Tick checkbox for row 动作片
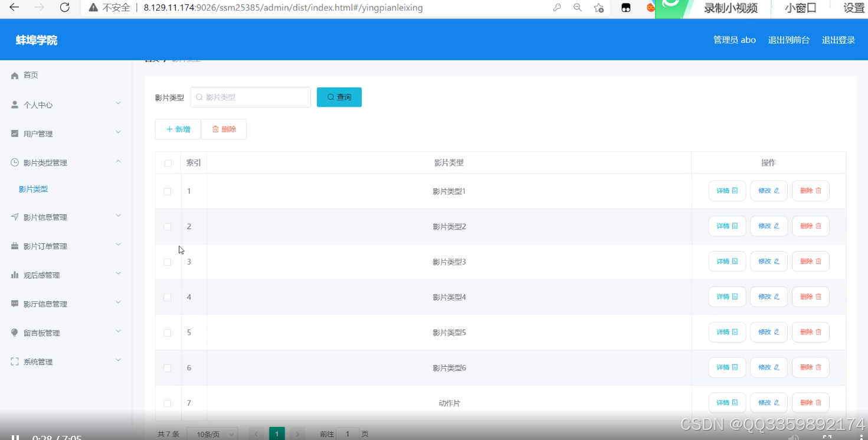The image size is (868, 440). (x=168, y=403)
